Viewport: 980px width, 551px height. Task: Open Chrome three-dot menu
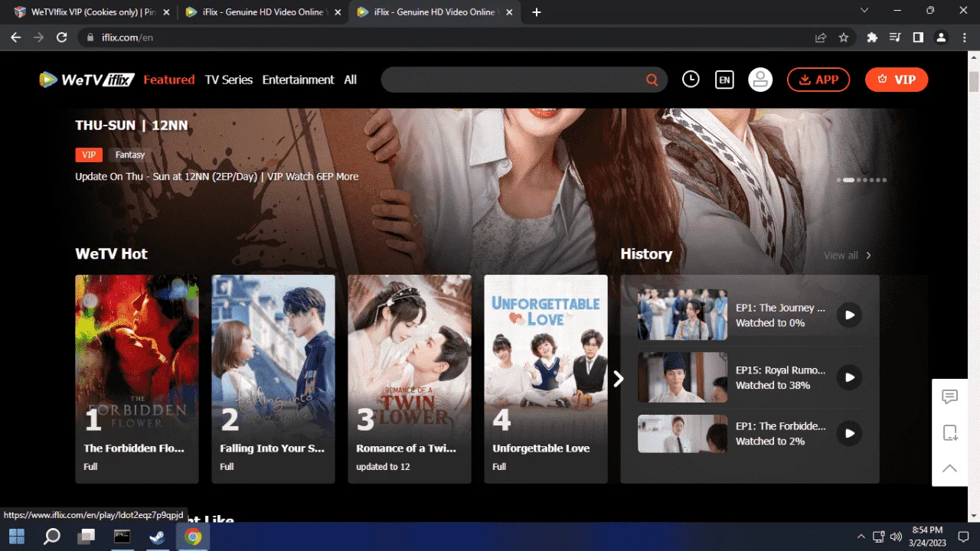(x=963, y=37)
